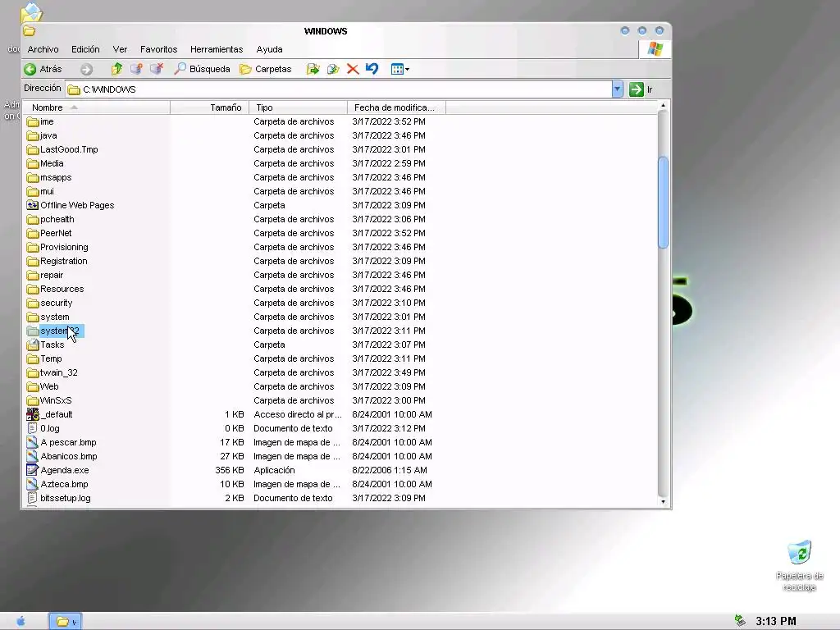Go up one folder level

pyautogui.click(x=116, y=69)
